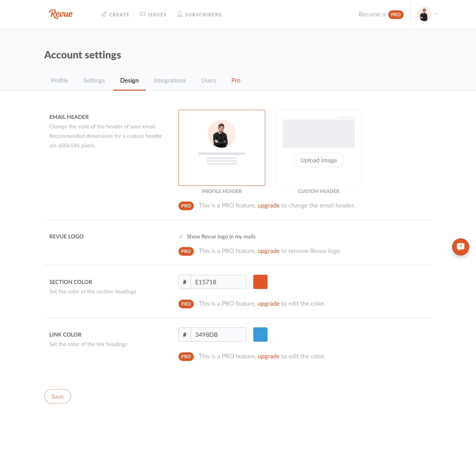Select the Profile Header thumbnail
476x470 pixels.
(x=222, y=148)
